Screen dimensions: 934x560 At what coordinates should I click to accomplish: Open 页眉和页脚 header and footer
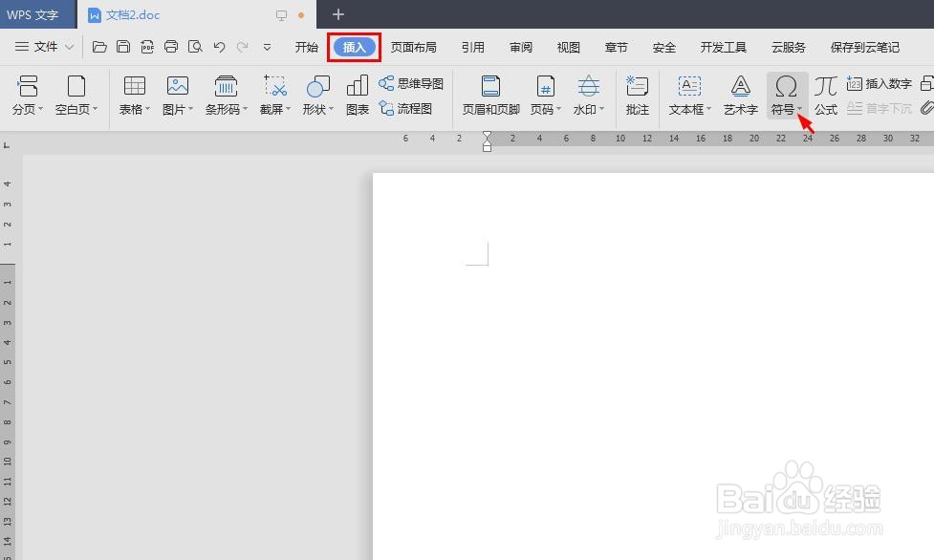click(x=490, y=95)
